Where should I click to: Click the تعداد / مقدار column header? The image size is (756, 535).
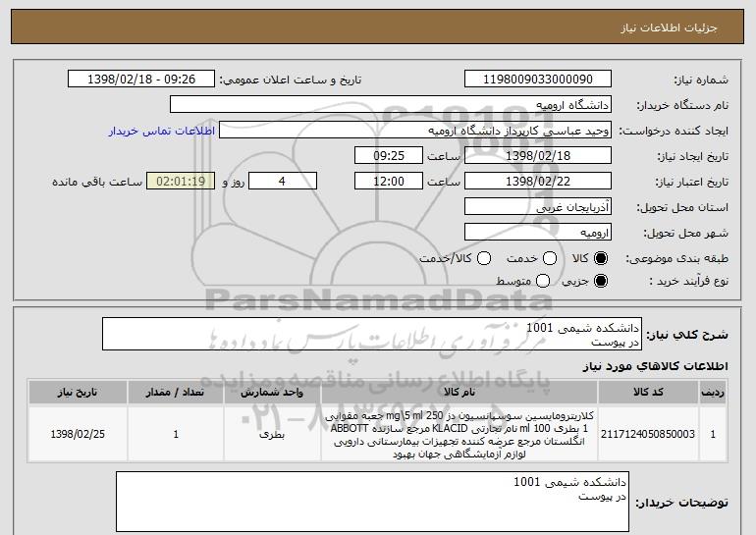coord(176,392)
